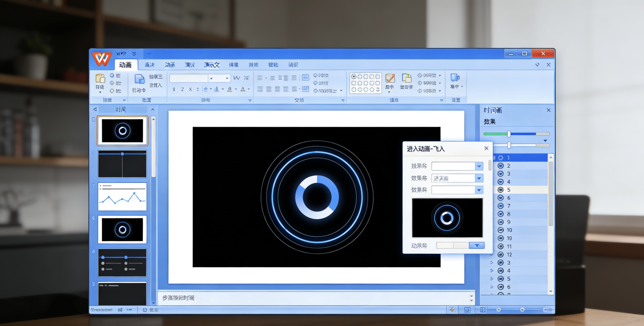The height and width of the screenshot is (326, 644).
Task: Click the large W icon beside font box
Action: [x=236, y=78]
